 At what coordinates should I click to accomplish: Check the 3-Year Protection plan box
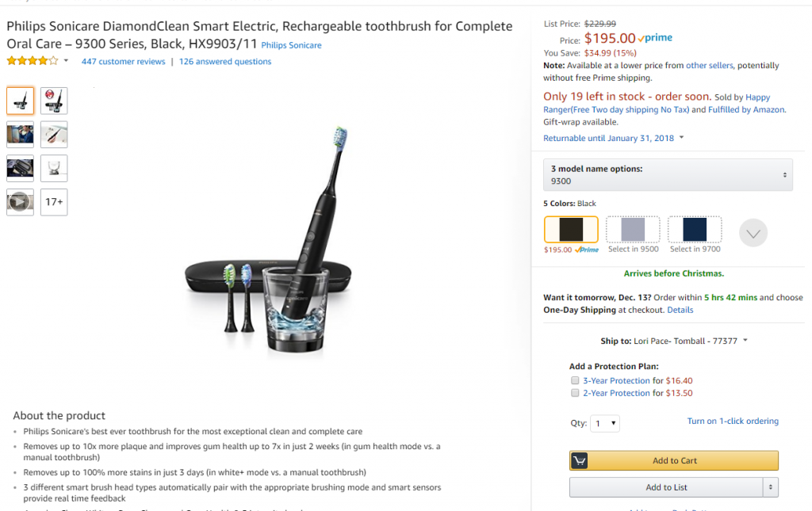coord(575,381)
